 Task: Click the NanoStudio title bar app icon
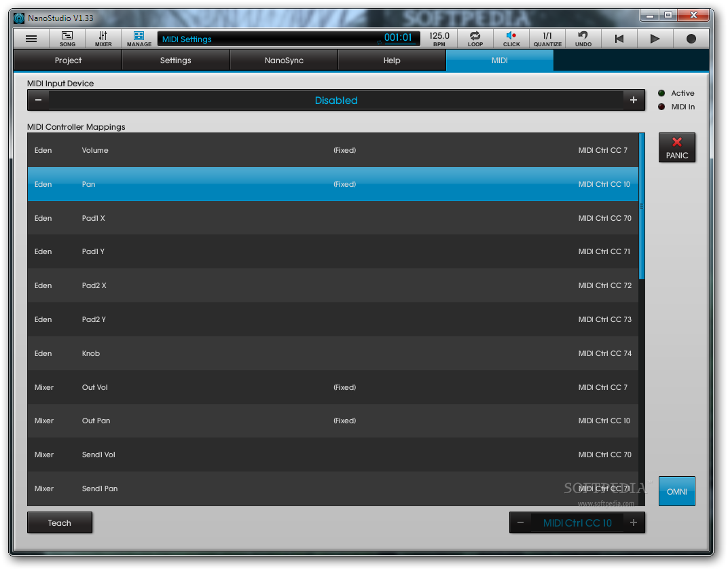[x=19, y=18]
